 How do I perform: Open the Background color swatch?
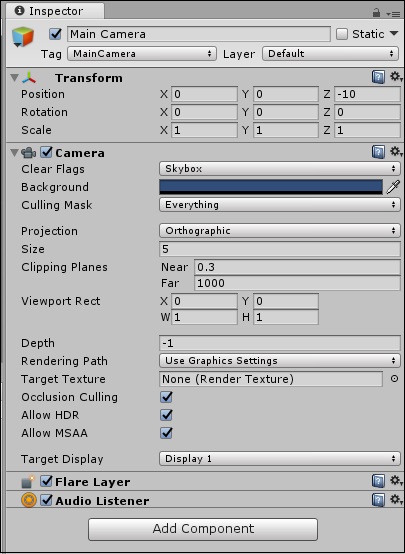pos(271,187)
